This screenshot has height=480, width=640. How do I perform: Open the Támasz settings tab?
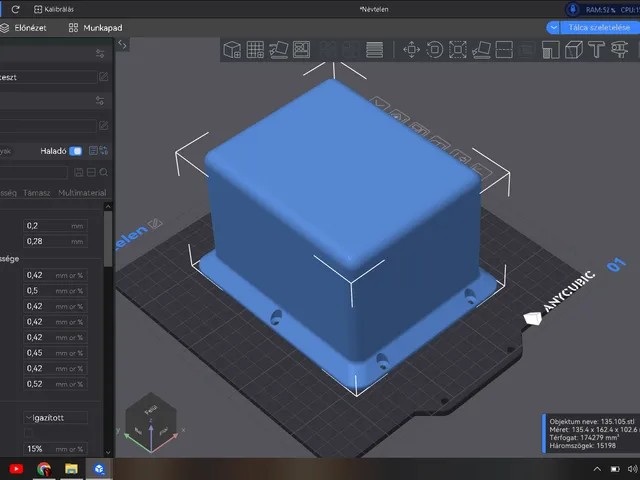pyautogui.click(x=37, y=193)
